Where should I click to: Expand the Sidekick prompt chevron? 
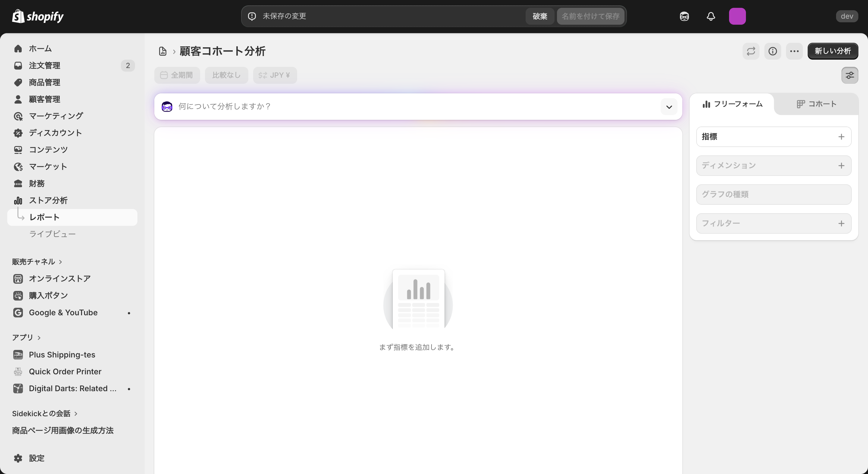point(669,106)
